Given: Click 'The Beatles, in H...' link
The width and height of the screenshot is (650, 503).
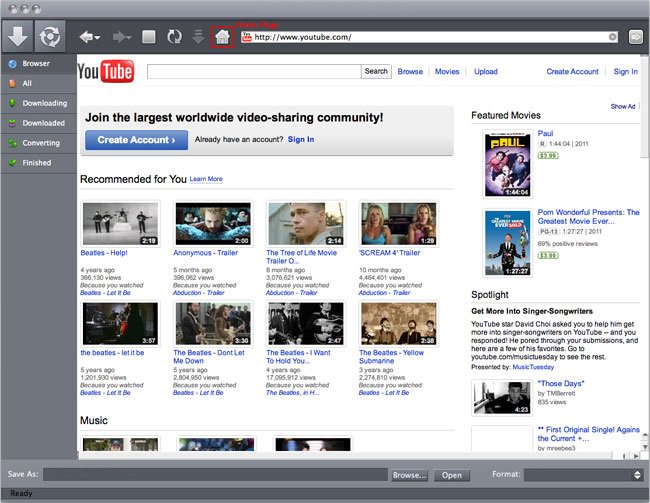Looking at the screenshot, I should tap(292, 393).
